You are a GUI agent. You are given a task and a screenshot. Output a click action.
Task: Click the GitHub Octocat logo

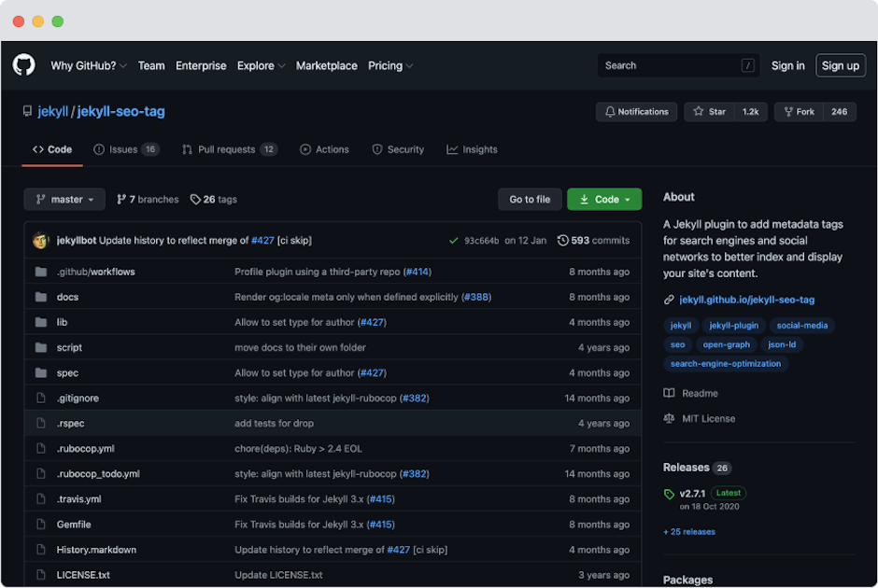click(23, 65)
